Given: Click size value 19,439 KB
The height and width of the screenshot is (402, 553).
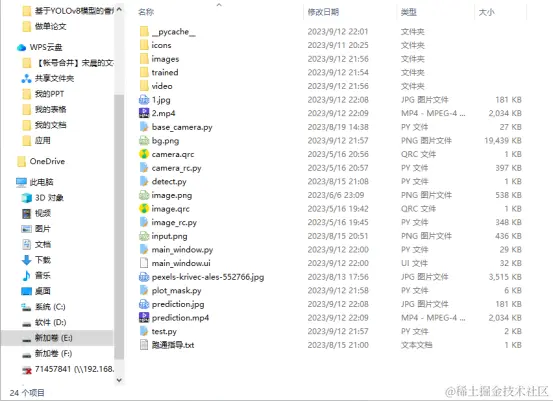Looking at the screenshot, I should point(503,140).
